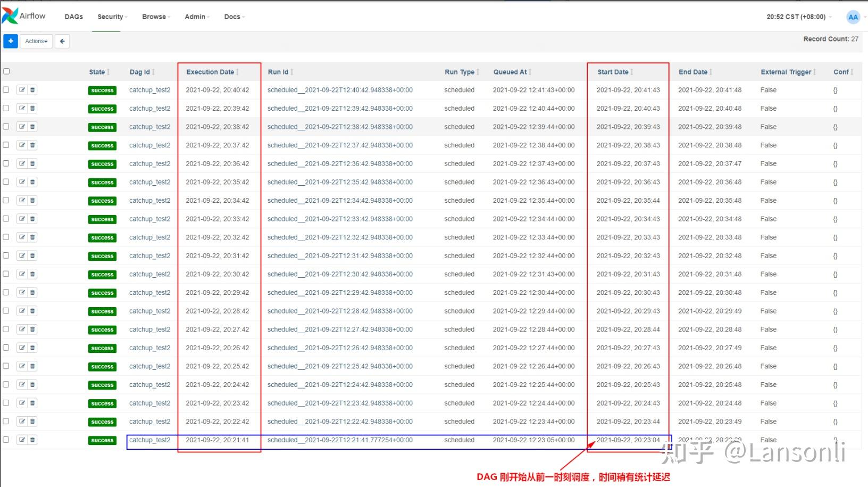Go back with the arrow button

point(62,41)
